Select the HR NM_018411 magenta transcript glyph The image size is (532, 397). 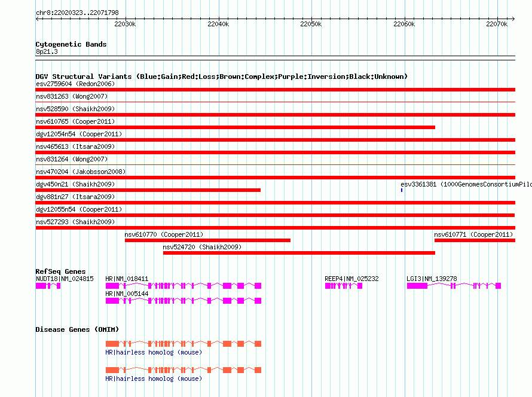point(184,286)
